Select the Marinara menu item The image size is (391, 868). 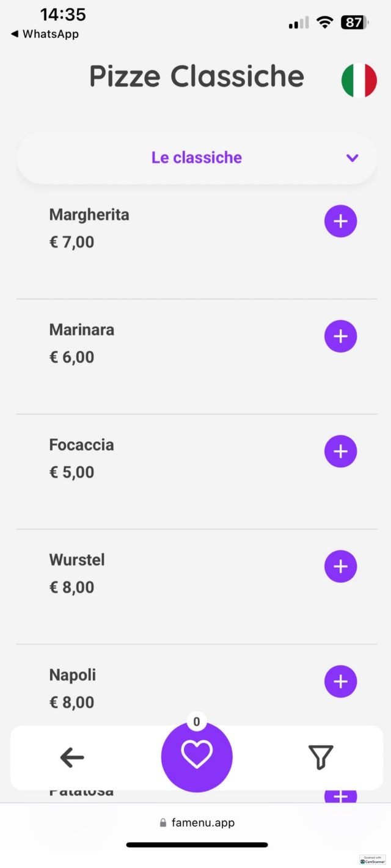[x=82, y=330]
